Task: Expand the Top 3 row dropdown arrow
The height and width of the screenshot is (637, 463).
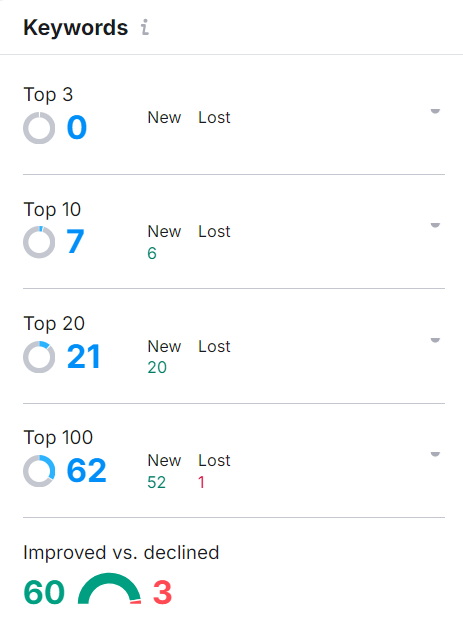Action: point(435,111)
